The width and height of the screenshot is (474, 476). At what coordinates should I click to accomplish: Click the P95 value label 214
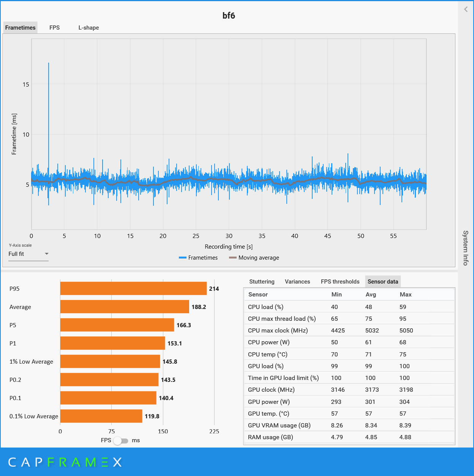point(214,288)
